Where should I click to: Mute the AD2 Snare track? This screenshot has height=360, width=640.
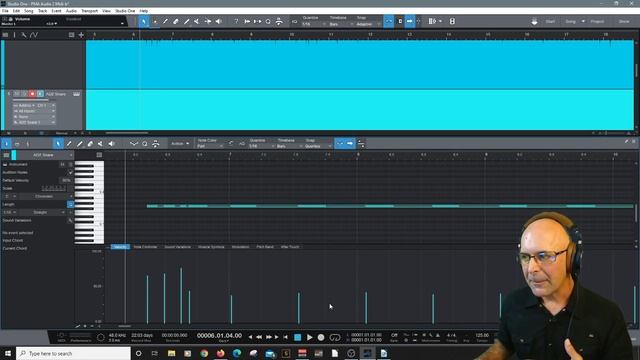coord(17,94)
